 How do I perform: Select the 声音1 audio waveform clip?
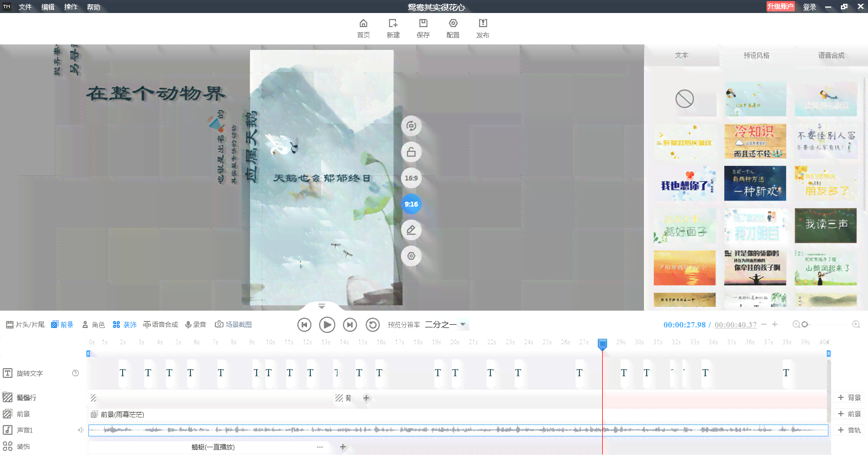pos(458,430)
